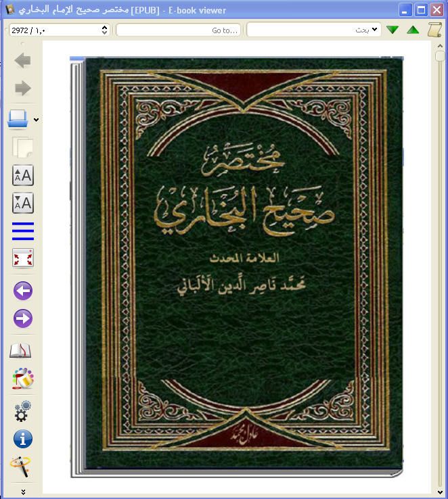Expand the search history dropdown
The width and height of the screenshot is (448, 499).
tap(375, 30)
